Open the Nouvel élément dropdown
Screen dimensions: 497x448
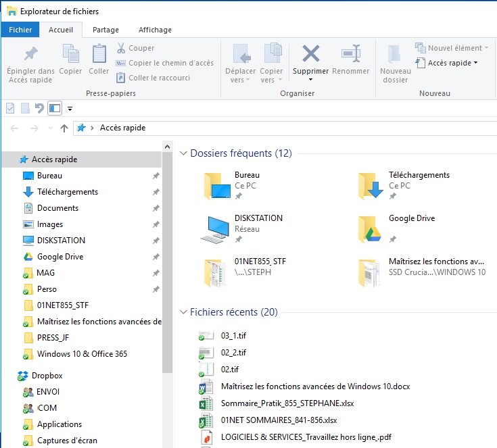[452, 48]
